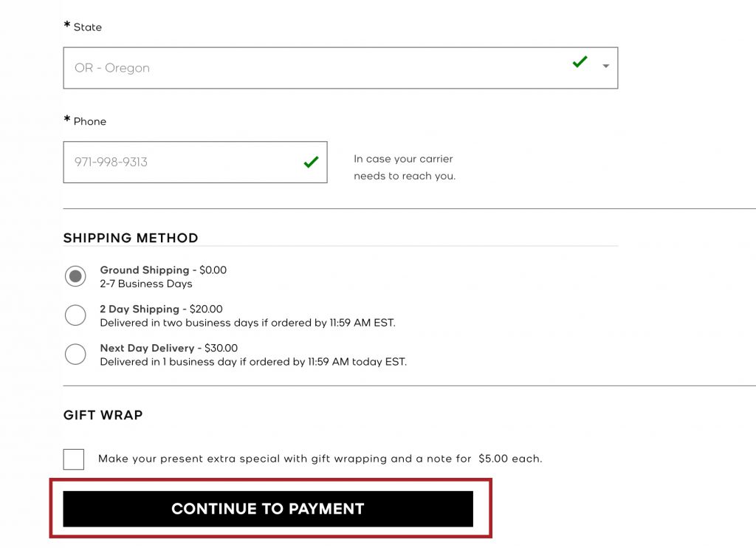
Task: Select the OR - Oregon state combo box
Action: pyautogui.click(x=317, y=68)
